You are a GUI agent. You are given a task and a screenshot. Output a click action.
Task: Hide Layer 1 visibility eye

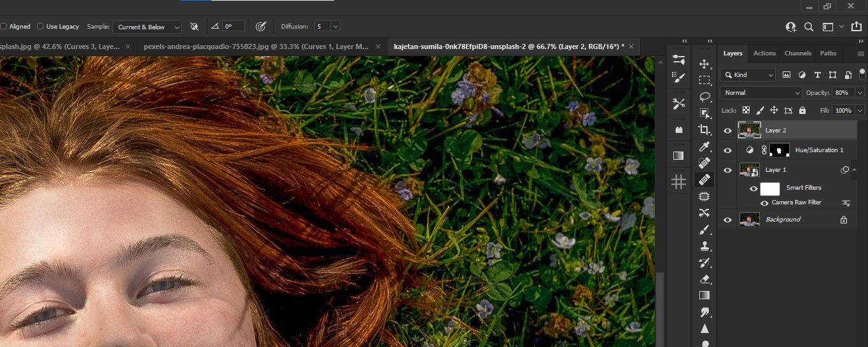pyautogui.click(x=728, y=170)
